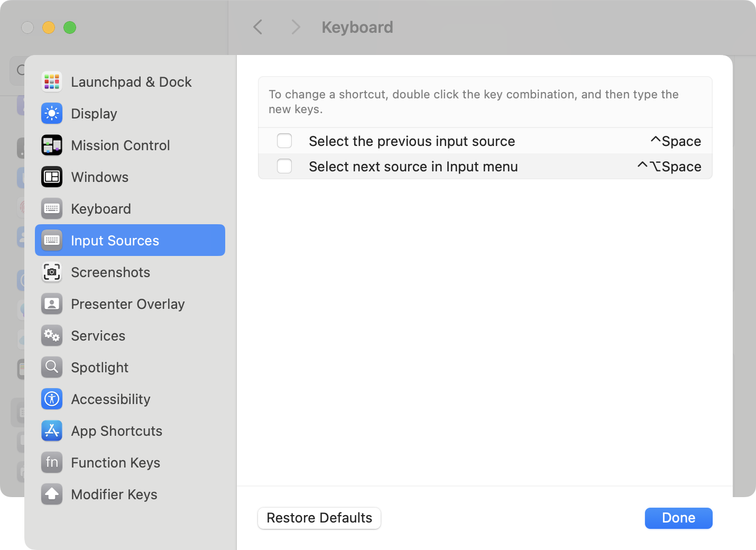Click the ^Space shortcut key combination
This screenshot has height=550, width=756.
(675, 141)
